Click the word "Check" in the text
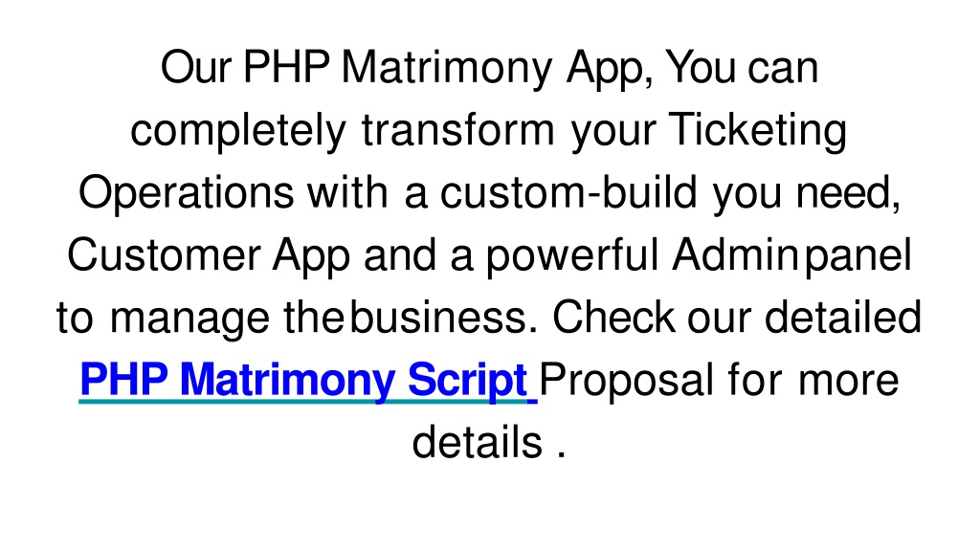 [613, 318]
